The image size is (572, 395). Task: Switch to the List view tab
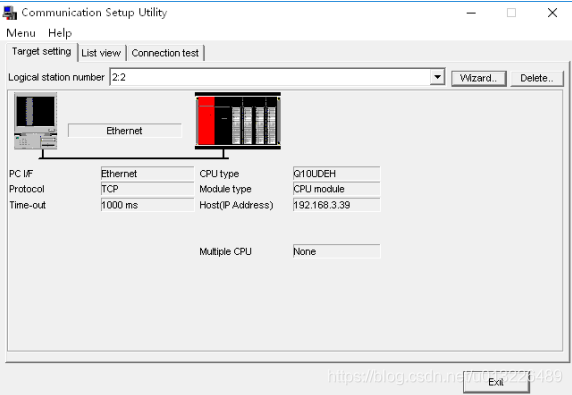(101, 53)
